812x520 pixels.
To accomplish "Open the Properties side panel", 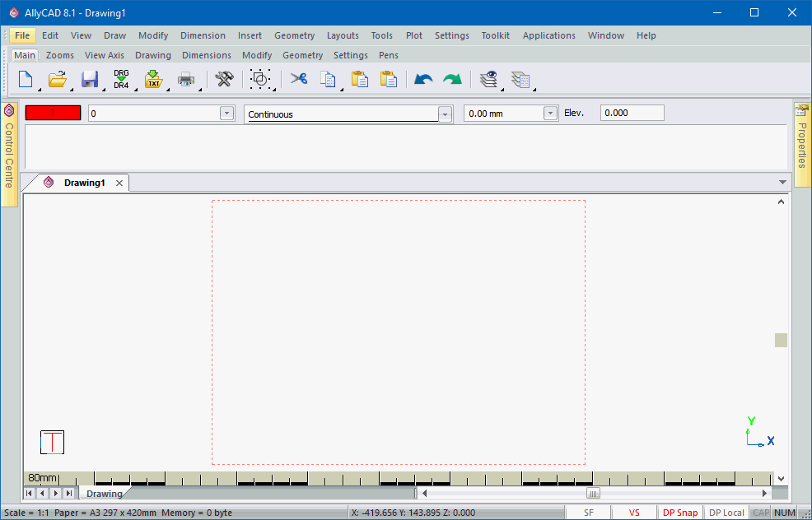I will point(802,136).
